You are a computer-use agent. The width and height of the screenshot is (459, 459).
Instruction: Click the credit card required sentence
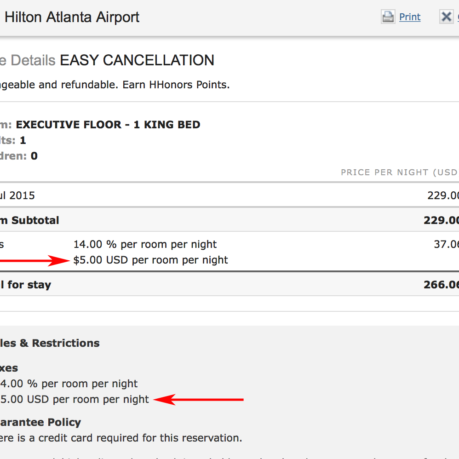point(121,438)
